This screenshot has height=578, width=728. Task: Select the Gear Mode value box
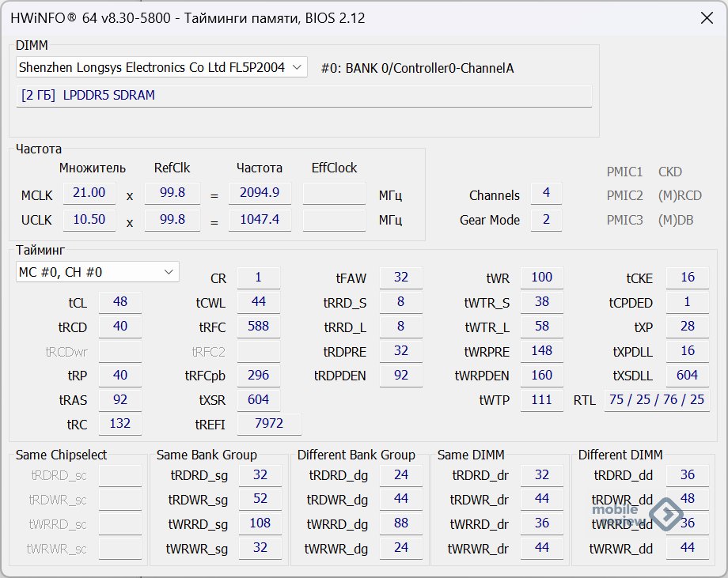[x=546, y=220]
